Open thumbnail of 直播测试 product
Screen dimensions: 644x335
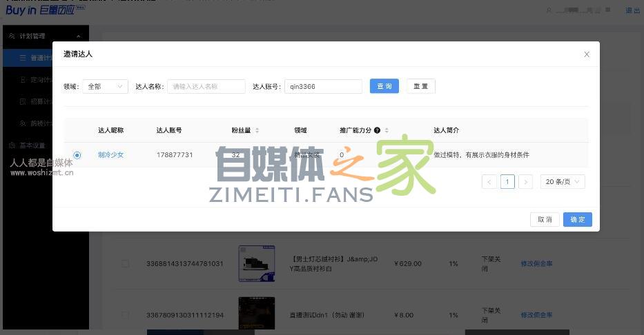pos(257,313)
